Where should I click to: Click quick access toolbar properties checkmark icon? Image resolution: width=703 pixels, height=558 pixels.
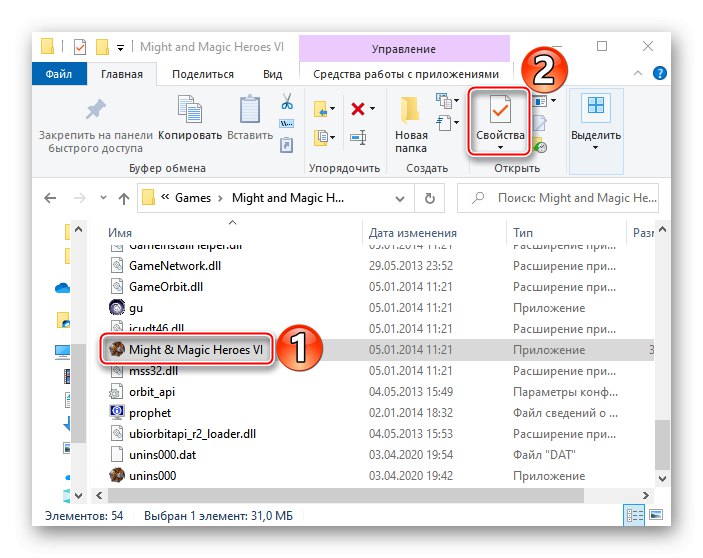pyautogui.click(x=80, y=47)
